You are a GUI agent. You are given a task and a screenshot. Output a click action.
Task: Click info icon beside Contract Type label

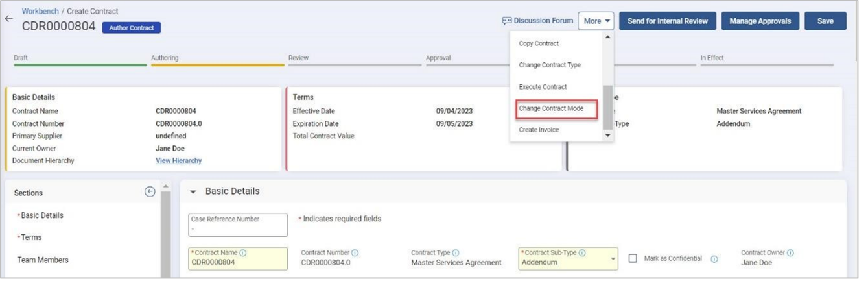456,253
